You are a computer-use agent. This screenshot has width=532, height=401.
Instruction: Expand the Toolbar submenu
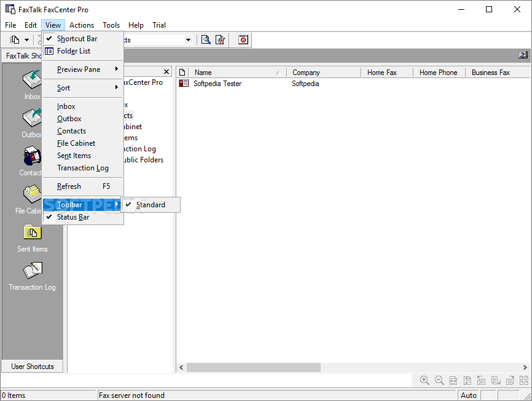tap(83, 205)
